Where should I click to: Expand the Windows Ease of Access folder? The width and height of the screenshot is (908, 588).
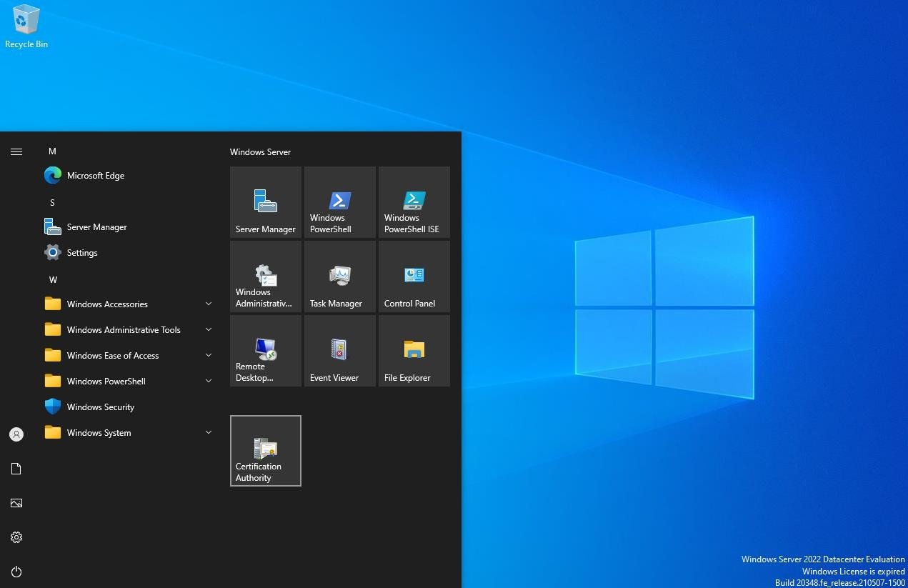(x=129, y=356)
